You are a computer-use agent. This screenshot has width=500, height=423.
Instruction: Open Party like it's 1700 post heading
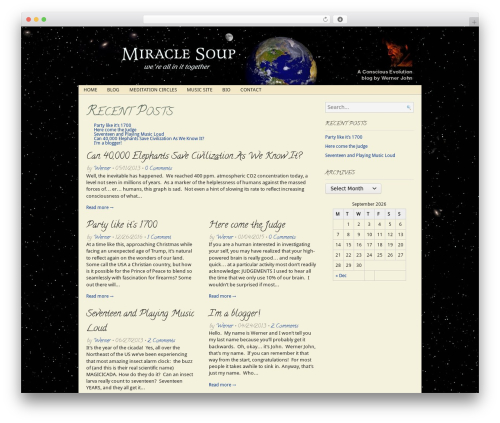pos(122,225)
